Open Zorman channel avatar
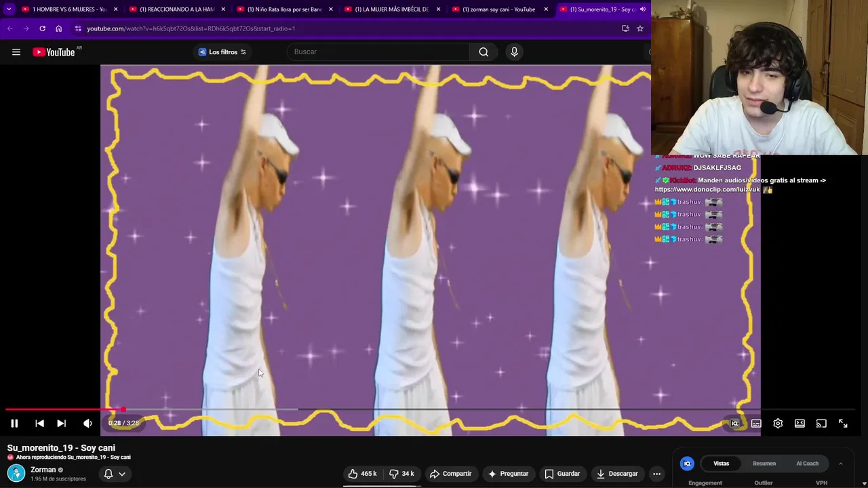The image size is (868, 488). pyautogui.click(x=16, y=473)
